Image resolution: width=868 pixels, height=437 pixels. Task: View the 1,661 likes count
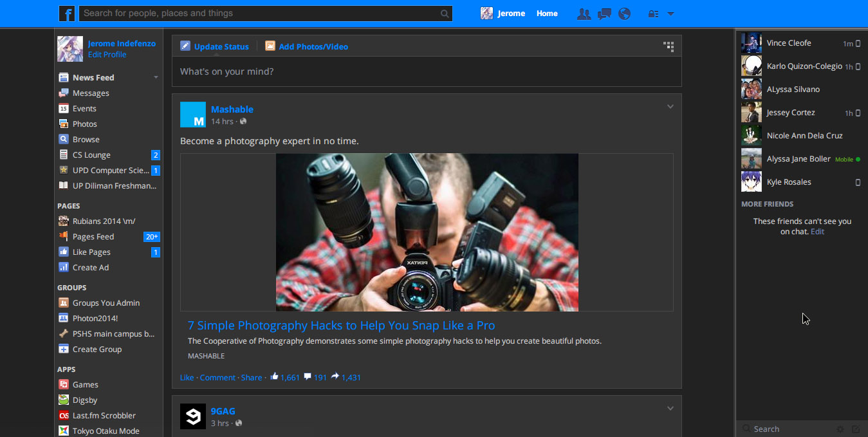285,378
